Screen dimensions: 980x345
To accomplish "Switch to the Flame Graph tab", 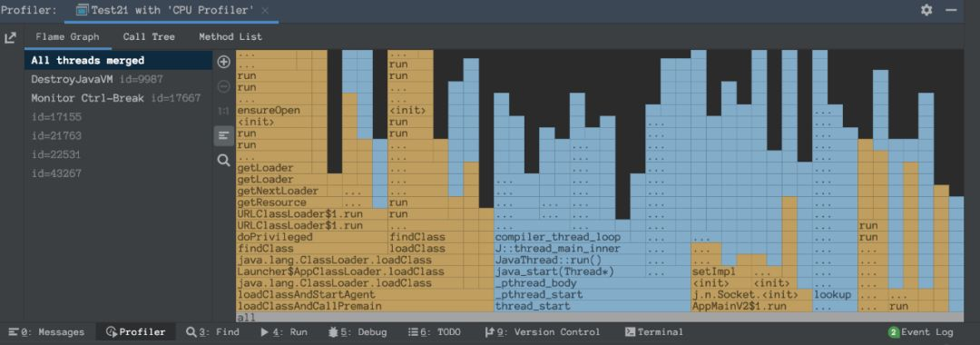I will (x=67, y=37).
